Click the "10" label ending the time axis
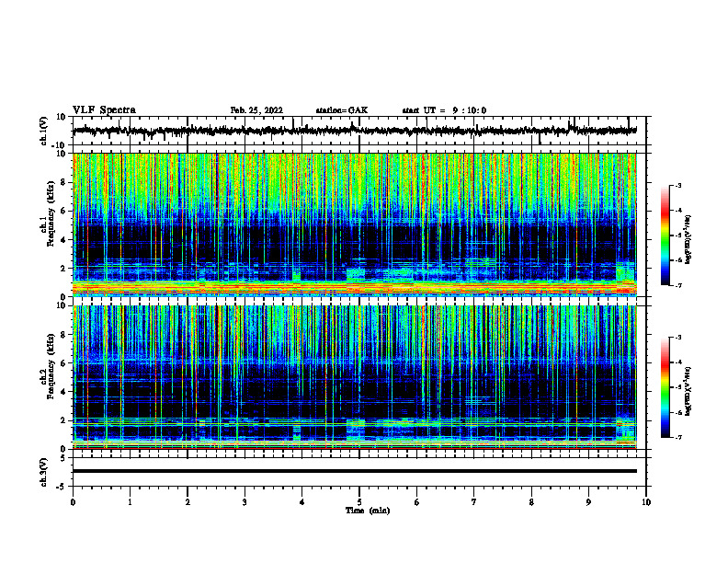728x563 pixels. (646, 502)
